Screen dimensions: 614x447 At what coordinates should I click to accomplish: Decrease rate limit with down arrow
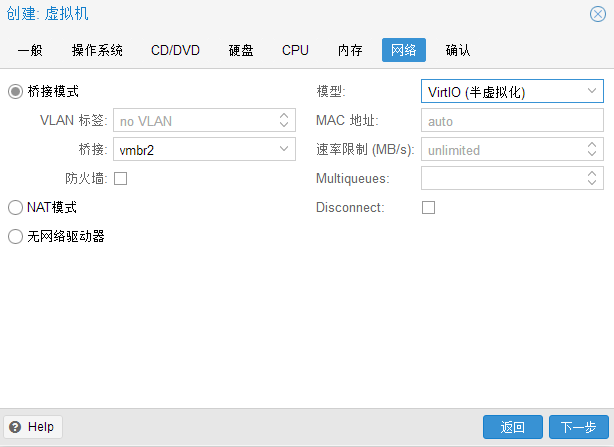click(592, 154)
